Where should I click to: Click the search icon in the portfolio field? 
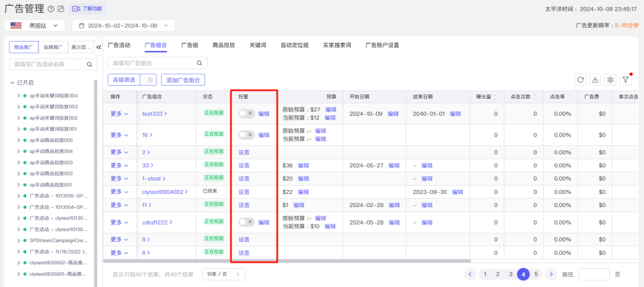click(x=199, y=63)
